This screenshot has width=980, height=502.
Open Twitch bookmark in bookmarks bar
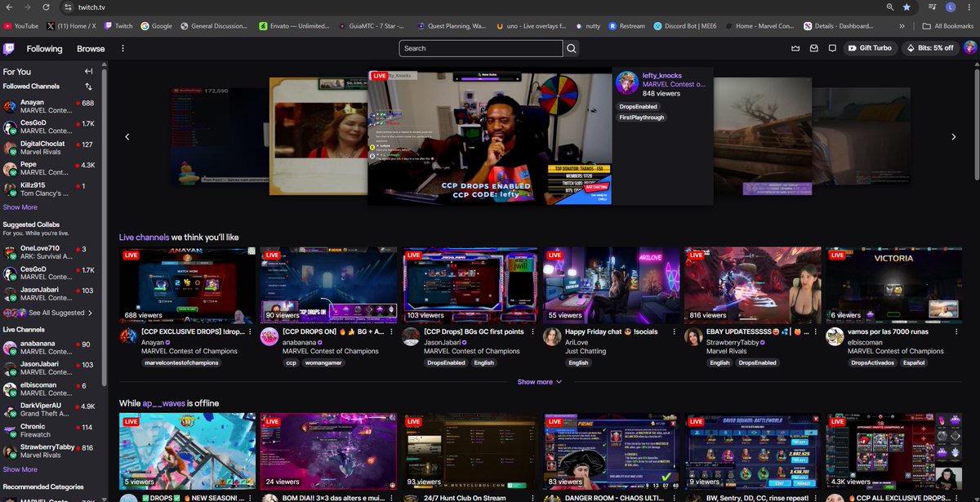118,25
